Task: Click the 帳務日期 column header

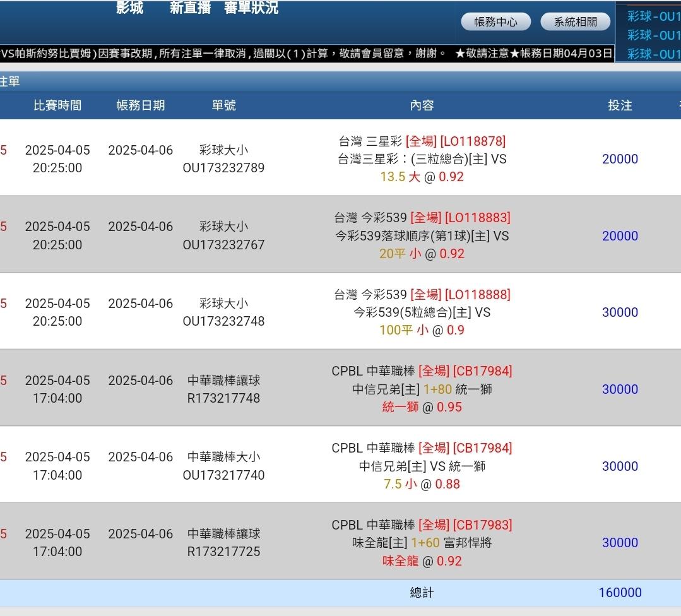Action: 140,105
